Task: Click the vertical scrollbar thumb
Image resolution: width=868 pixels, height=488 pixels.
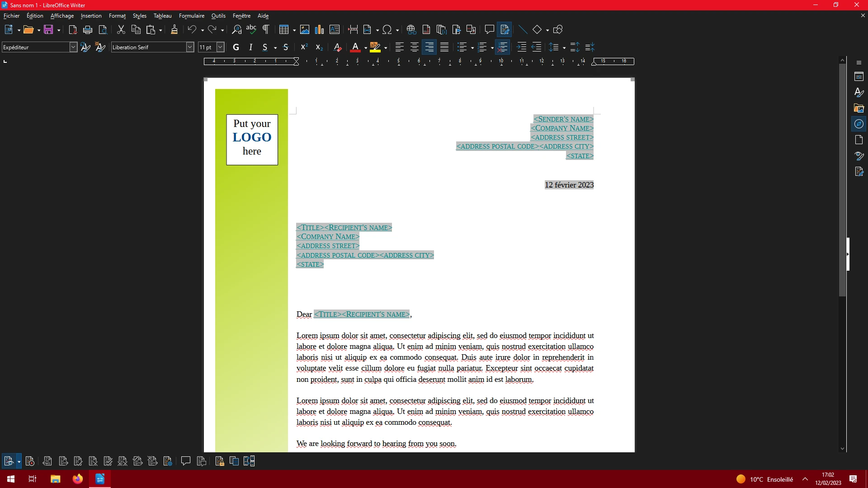Action: [x=842, y=180]
